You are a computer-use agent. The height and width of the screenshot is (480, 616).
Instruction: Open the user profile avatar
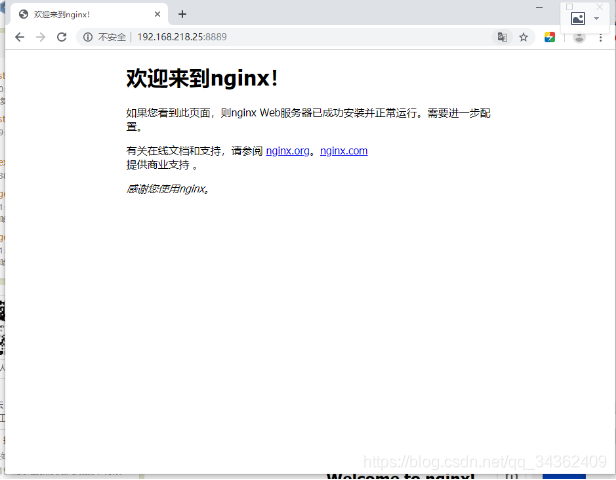click(x=579, y=37)
